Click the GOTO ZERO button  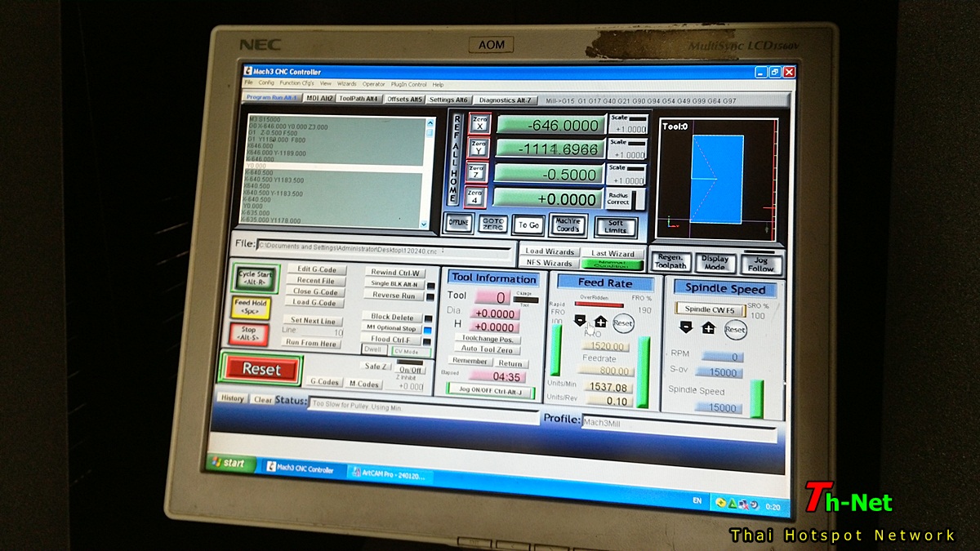click(x=492, y=224)
